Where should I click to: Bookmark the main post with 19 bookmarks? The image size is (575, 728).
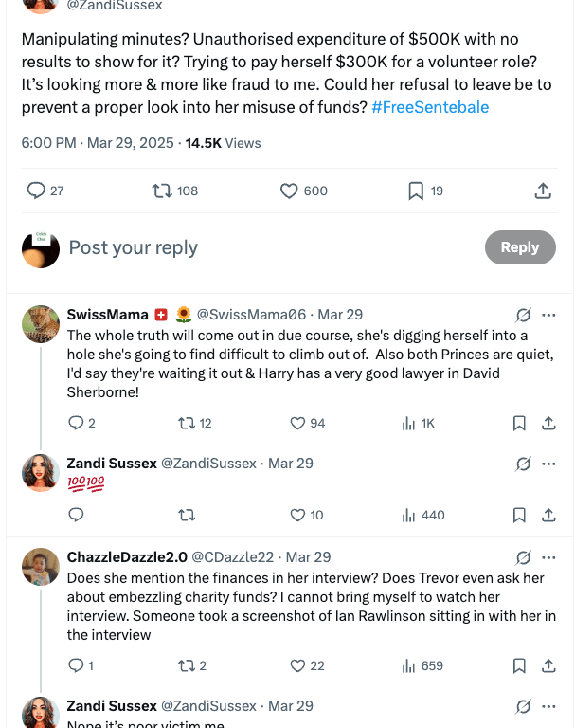pos(415,191)
